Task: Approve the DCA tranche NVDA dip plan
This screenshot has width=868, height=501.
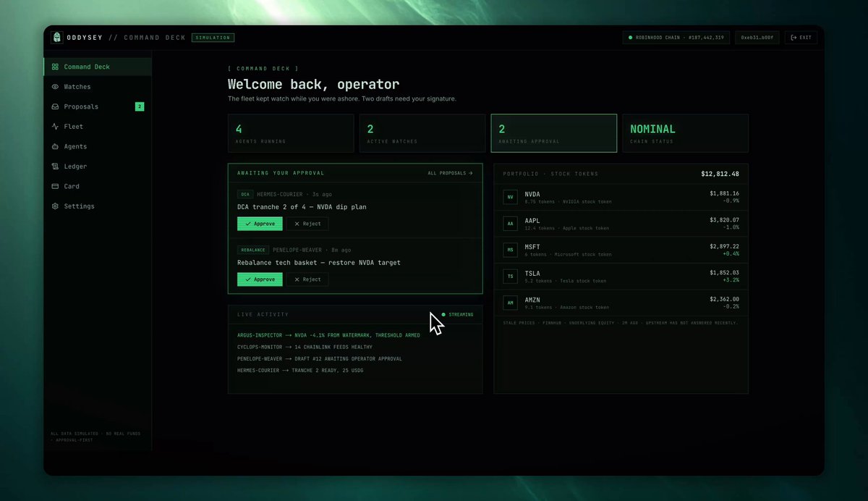Action: click(x=260, y=224)
